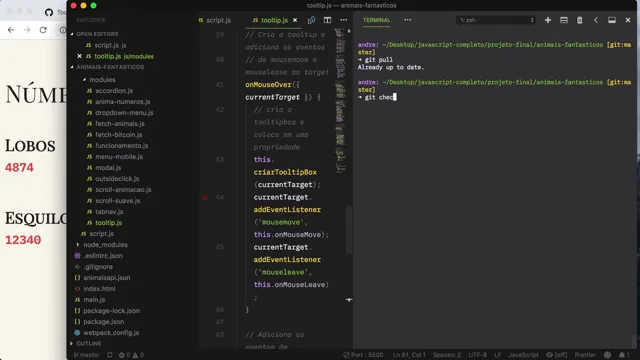Open compare changes icon in editor toolbar
640x360 pixels.
[x=311, y=20]
